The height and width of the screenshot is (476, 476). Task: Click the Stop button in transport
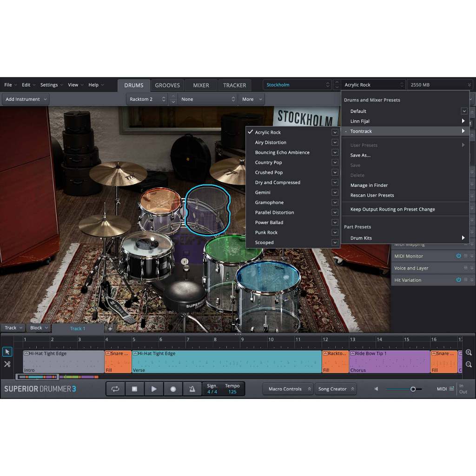[134, 389]
